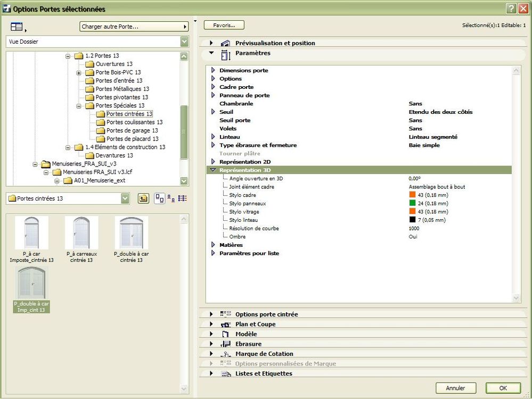Switch to list view of library parts
The image size is (532, 399).
(182, 198)
